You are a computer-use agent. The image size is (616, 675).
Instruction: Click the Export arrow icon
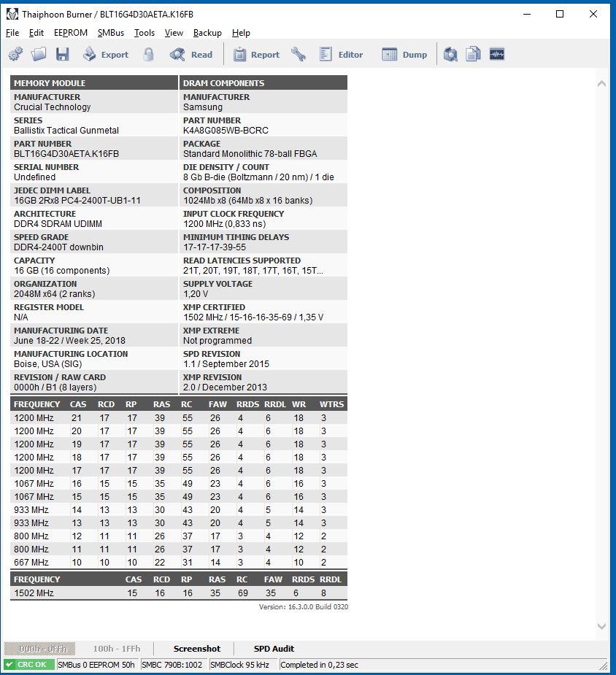(x=89, y=54)
